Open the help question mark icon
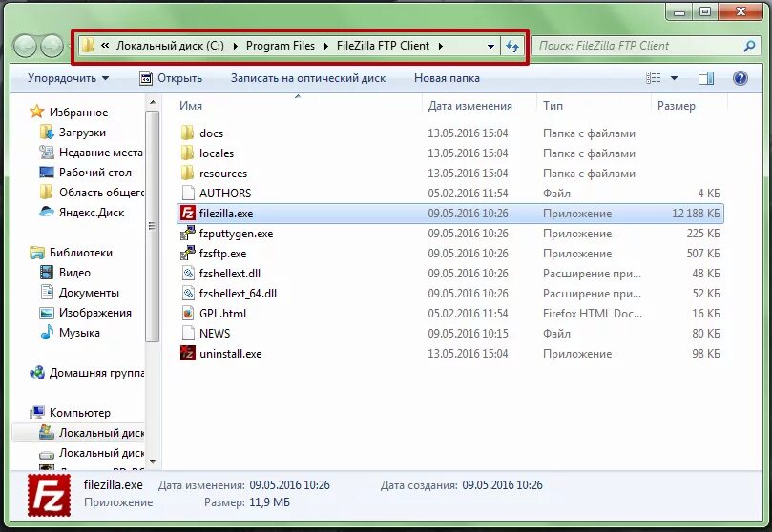The height and width of the screenshot is (532, 772). pos(740,77)
